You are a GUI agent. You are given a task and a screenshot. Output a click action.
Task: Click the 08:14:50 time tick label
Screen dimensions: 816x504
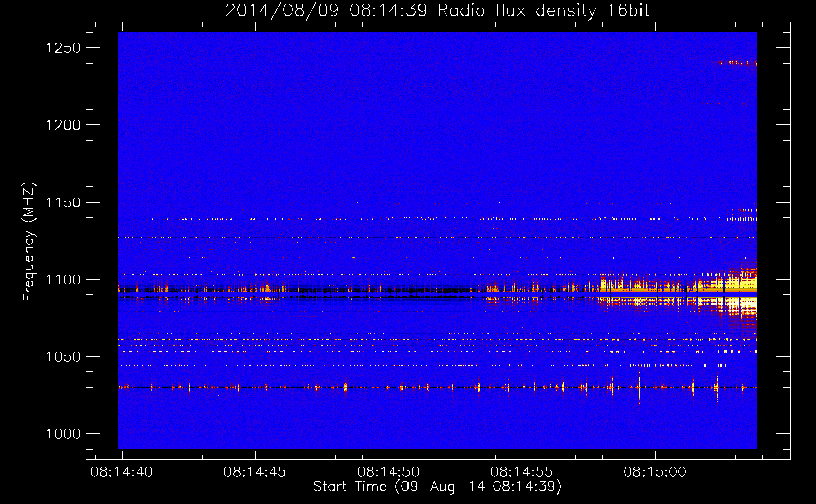click(388, 472)
